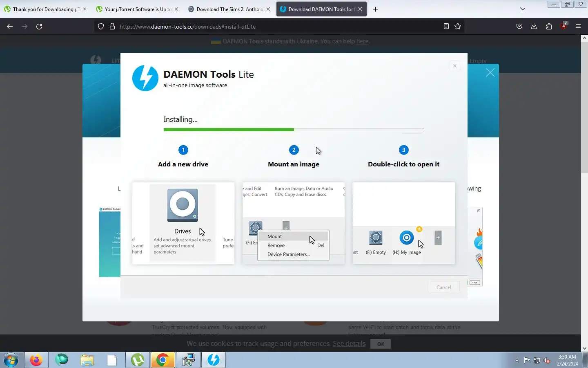Open the muted volume tray icon
The width and height of the screenshot is (588, 368).
(x=547, y=360)
